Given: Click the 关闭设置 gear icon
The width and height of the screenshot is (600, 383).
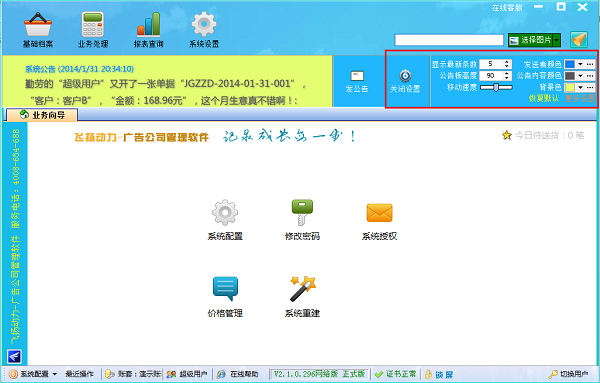Looking at the screenshot, I should tap(405, 76).
